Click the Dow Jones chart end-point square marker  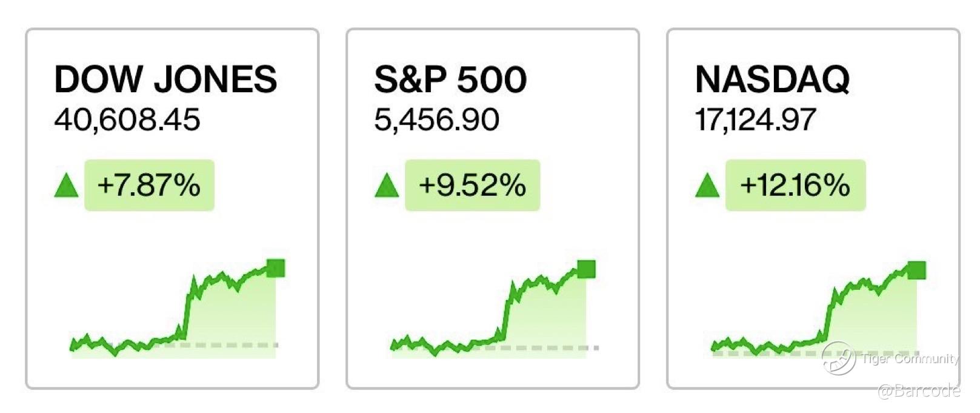pos(276,267)
